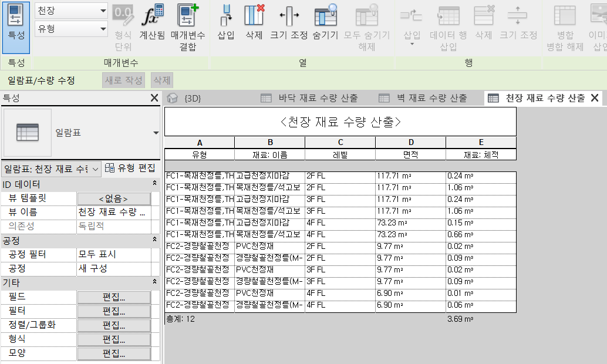The height and width of the screenshot is (364, 607).
Task: Click 편집... button for 필터
Action: pos(114,311)
